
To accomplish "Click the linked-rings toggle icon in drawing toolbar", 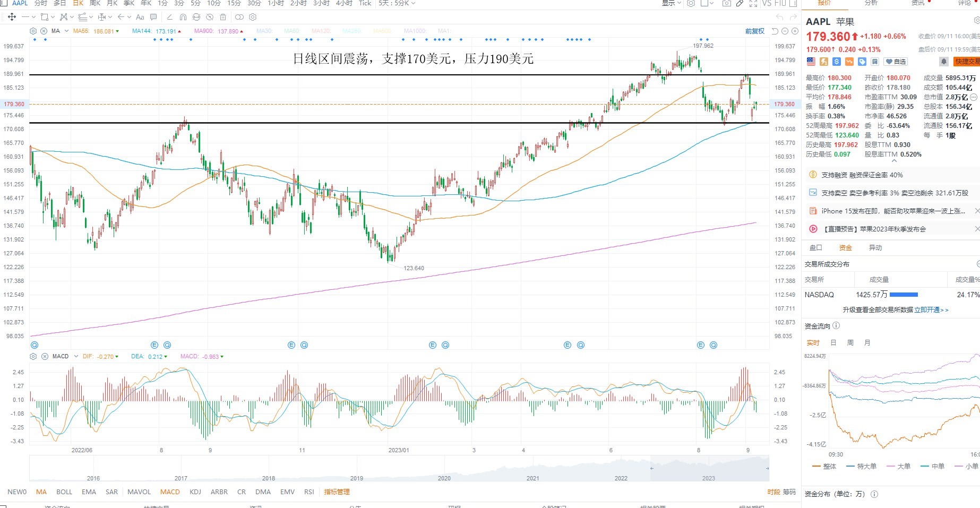I will [x=239, y=17].
